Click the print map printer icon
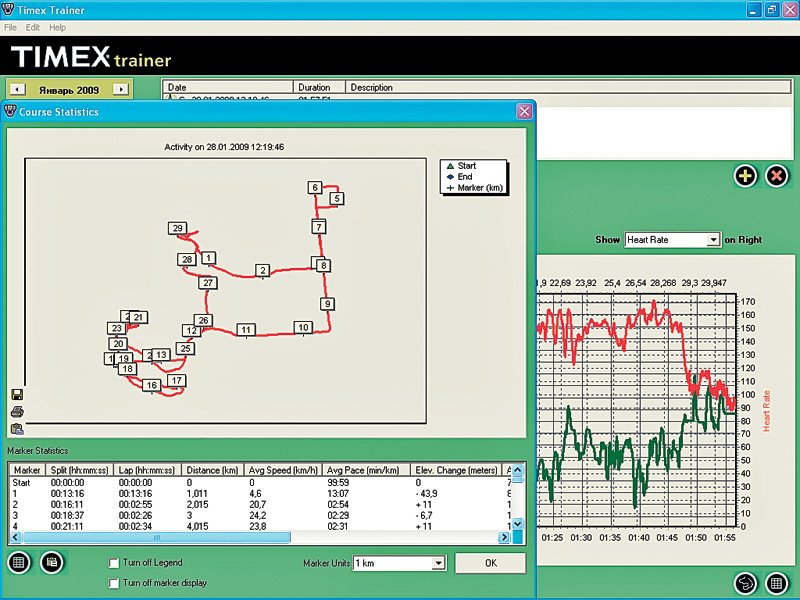This screenshot has height=600, width=800. (17, 411)
